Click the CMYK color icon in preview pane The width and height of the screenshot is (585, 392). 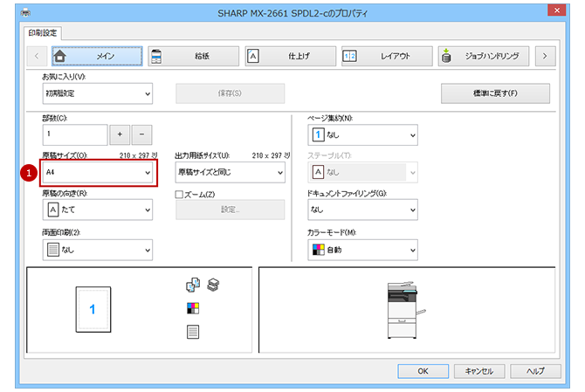click(193, 308)
